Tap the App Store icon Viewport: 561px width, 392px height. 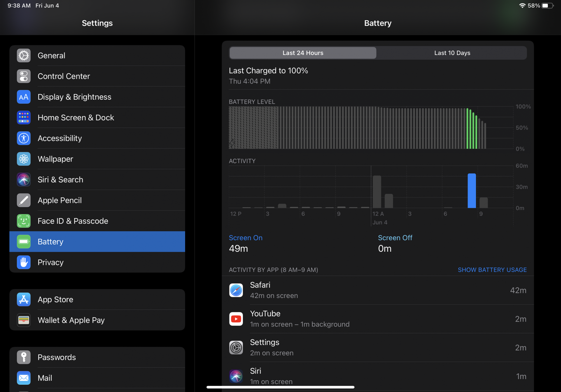24,300
